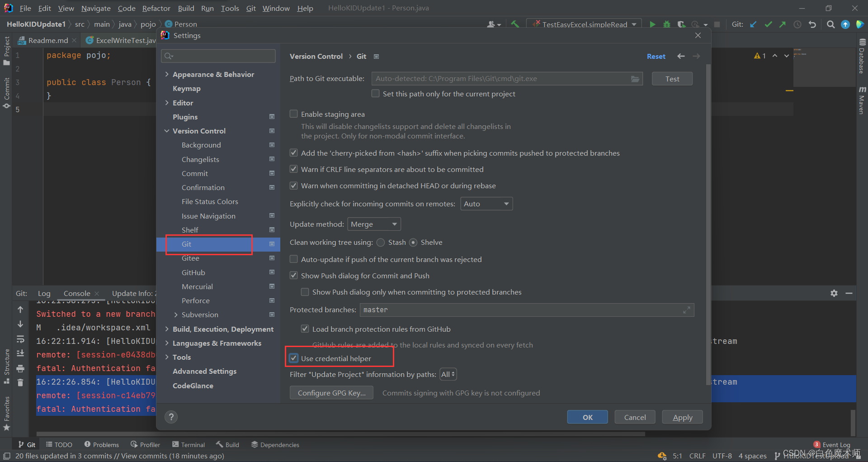Click the Git update project arrow
The height and width of the screenshot is (462, 868).
[753, 24]
